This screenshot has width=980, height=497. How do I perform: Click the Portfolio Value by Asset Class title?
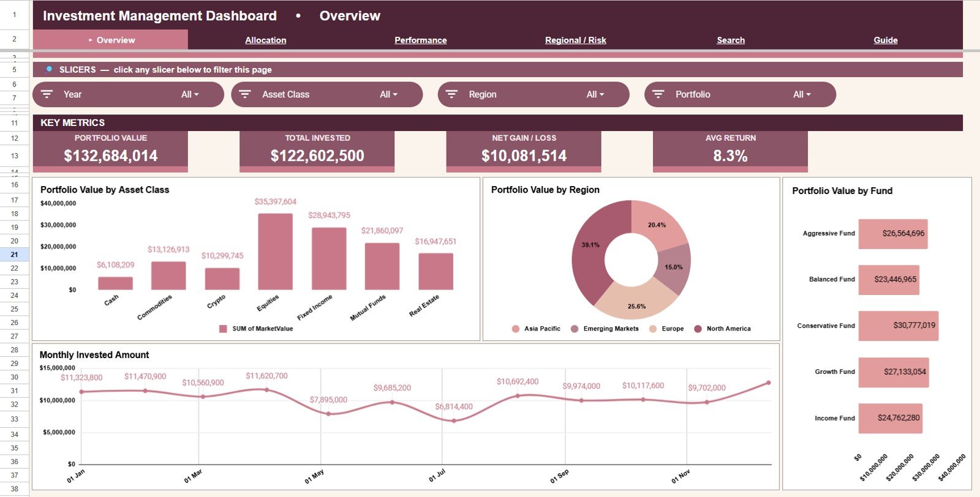coord(105,190)
